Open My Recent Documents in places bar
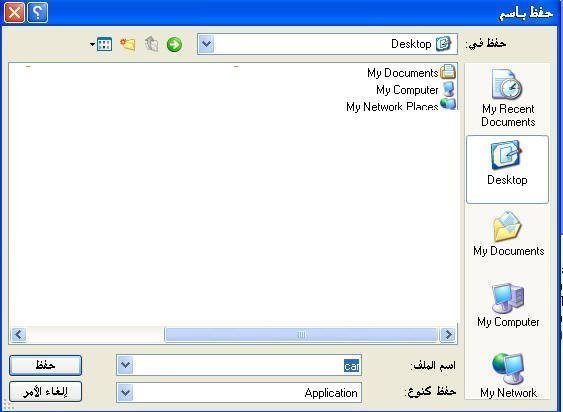Image resolution: width=563 pixels, height=412 pixels. 508,98
